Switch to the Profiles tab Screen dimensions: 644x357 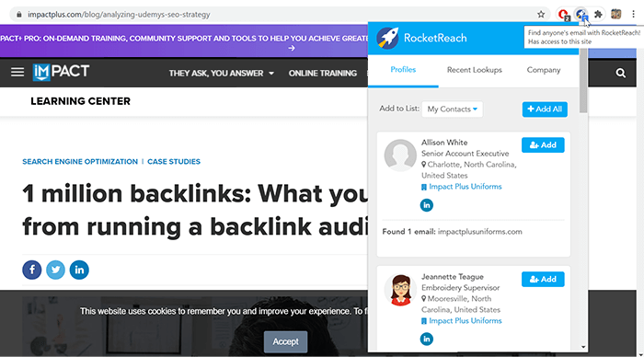403,70
